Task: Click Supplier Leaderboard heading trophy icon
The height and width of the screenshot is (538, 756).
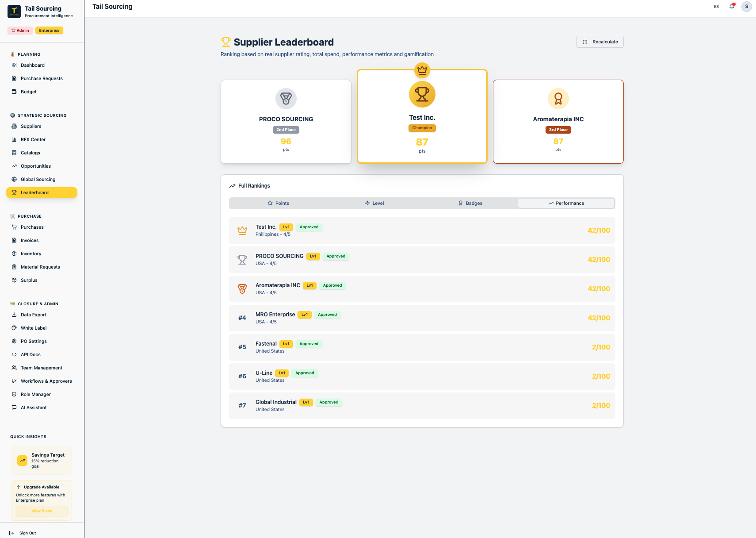Action: (x=226, y=42)
